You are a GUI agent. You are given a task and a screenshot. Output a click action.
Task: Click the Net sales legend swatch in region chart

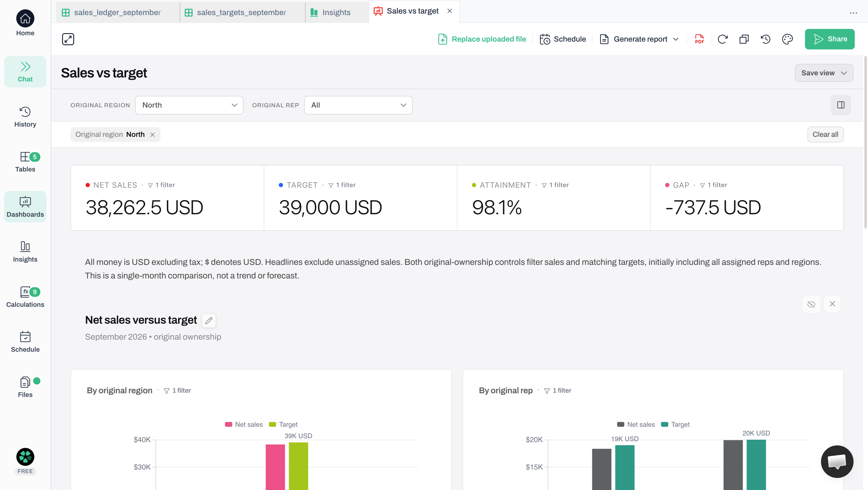(x=228, y=425)
